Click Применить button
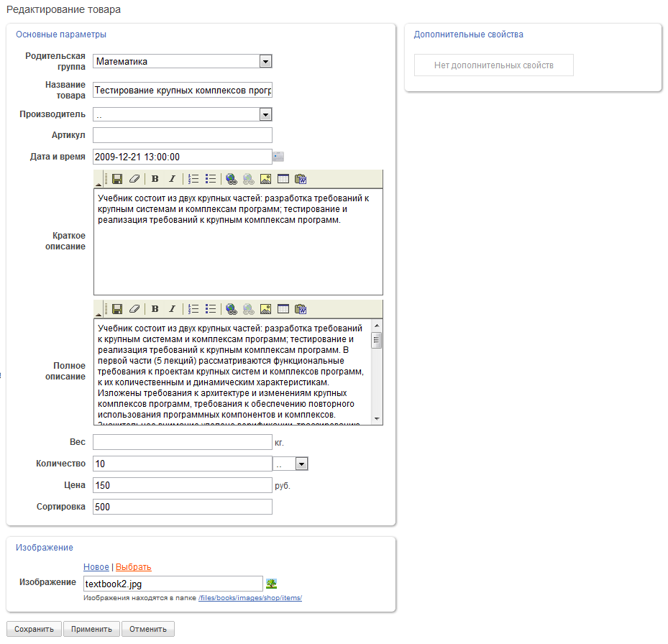The height and width of the screenshot is (644, 668). coord(91,629)
